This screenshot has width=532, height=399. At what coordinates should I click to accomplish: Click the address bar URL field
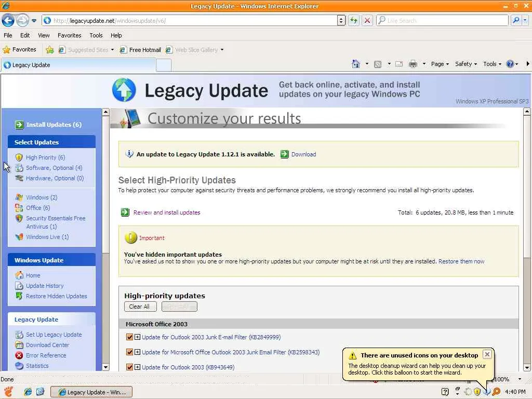(190, 21)
